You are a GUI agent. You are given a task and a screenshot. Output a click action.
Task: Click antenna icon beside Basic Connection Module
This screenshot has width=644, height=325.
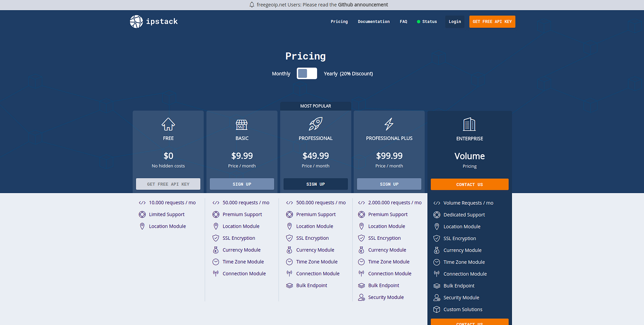click(x=216, y=274)
